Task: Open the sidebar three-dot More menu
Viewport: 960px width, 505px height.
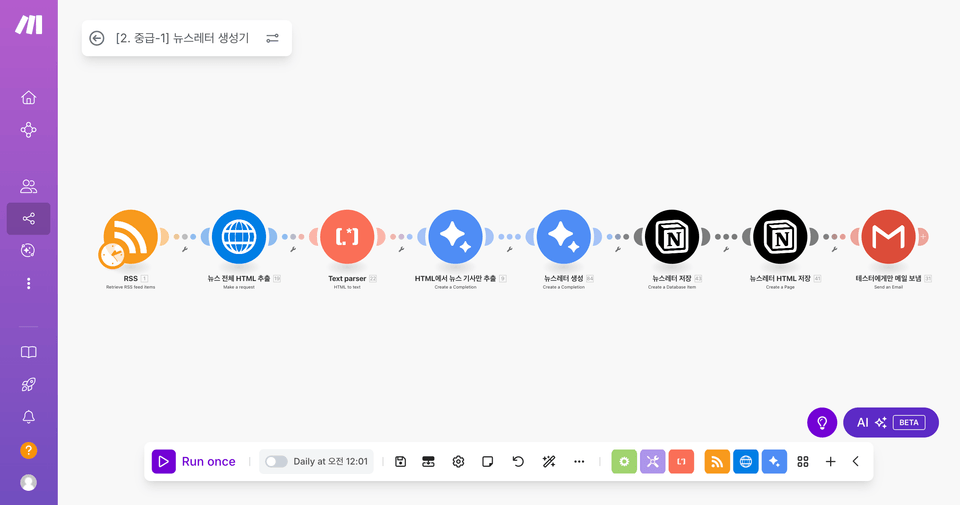Action: pos(28,283)
